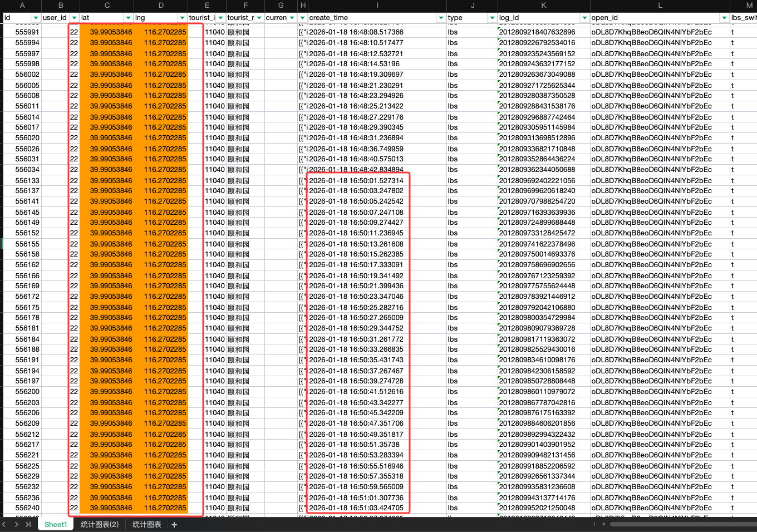Click the next sheet navigation arrow
The image size is (757, 532).
coord(16,524)
